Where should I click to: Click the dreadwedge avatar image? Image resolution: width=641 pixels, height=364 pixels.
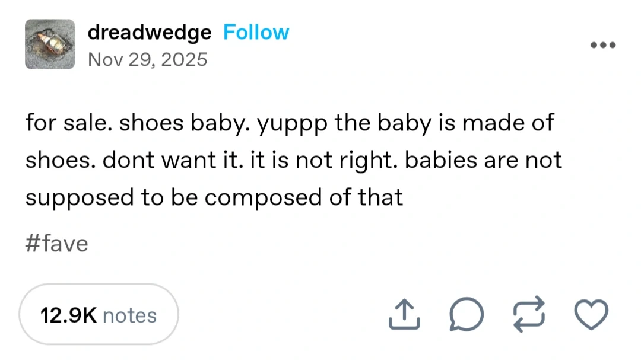pos(50,44)
